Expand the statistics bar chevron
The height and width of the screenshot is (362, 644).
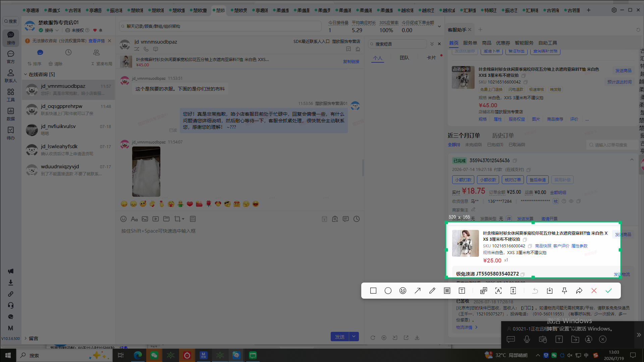[x=439, y=26]
